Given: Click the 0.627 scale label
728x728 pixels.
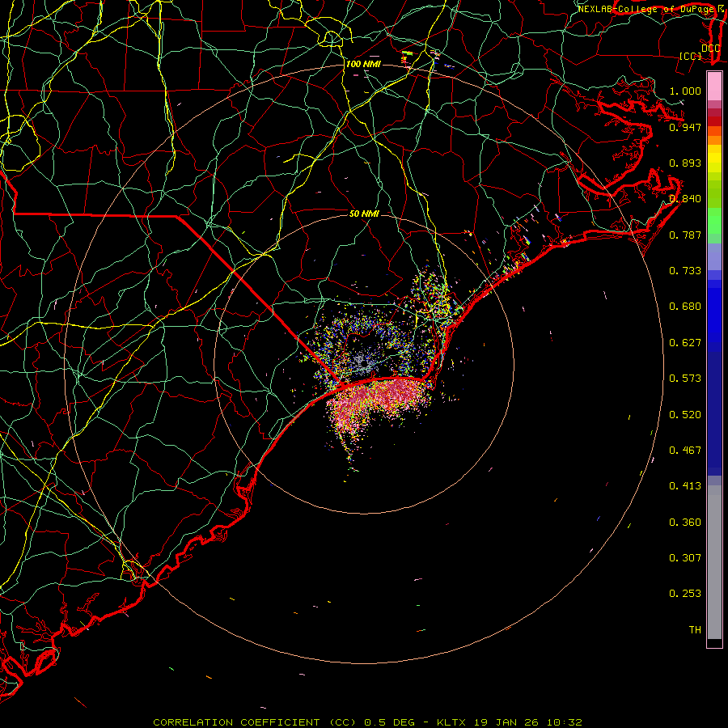Looking at the screenshot, I should pyautogui.click(x=685, y=343).
